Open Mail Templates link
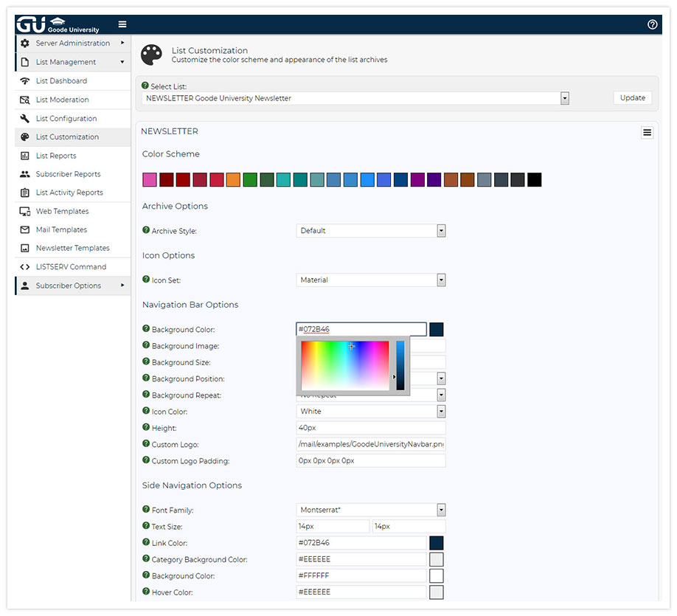This screenshot has width=677, height=616. tap(61, 230)
